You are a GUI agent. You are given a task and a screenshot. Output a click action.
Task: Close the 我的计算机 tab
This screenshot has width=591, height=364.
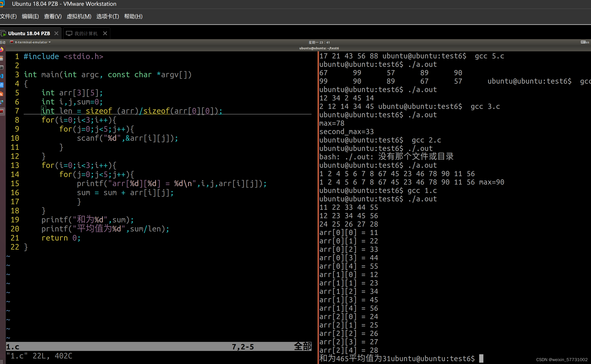105,33
